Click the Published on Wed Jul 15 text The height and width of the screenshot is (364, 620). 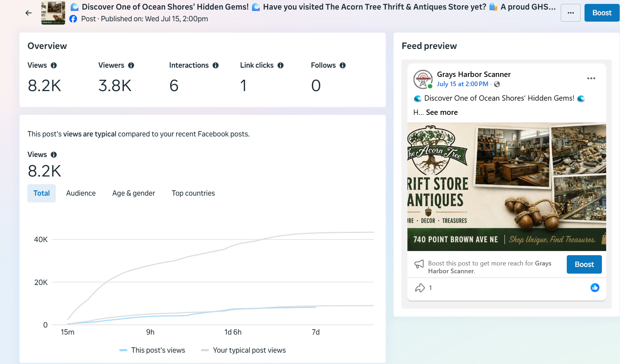click(x=154, y=19)
